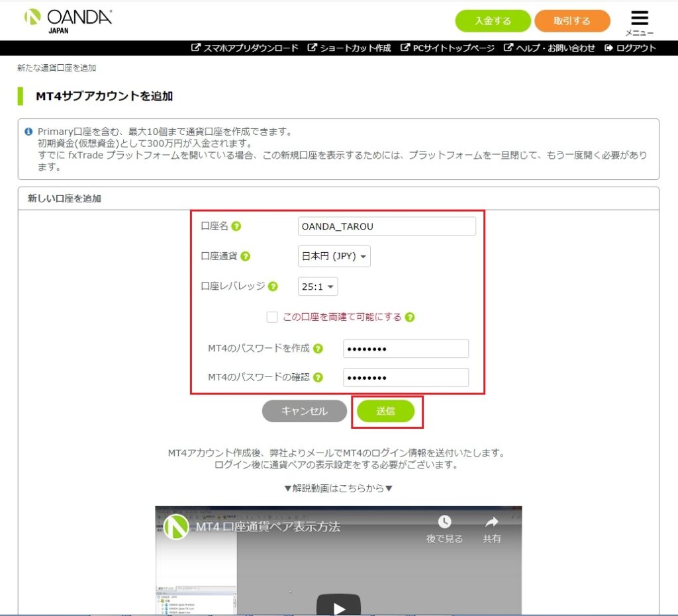Viewport: 678px width, 616px height.
Task: Open PCサイトトップページ link
Action: [448, 48]
